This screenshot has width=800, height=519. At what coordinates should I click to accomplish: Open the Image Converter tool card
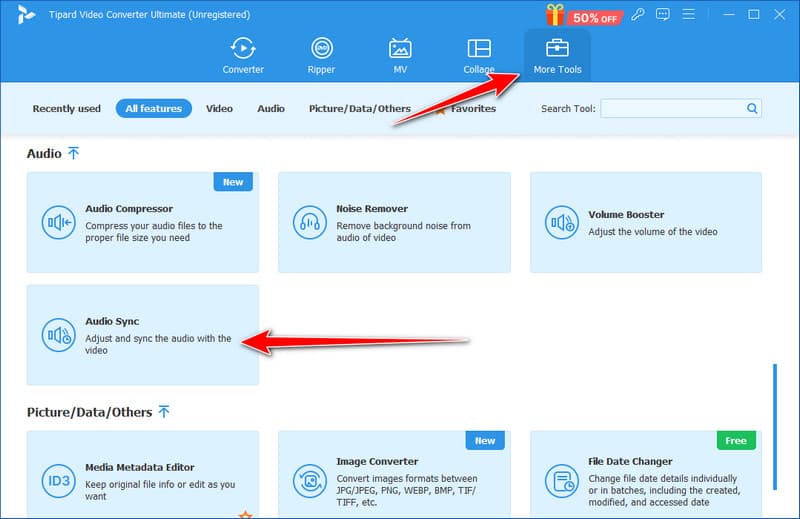tap(394, 474)
